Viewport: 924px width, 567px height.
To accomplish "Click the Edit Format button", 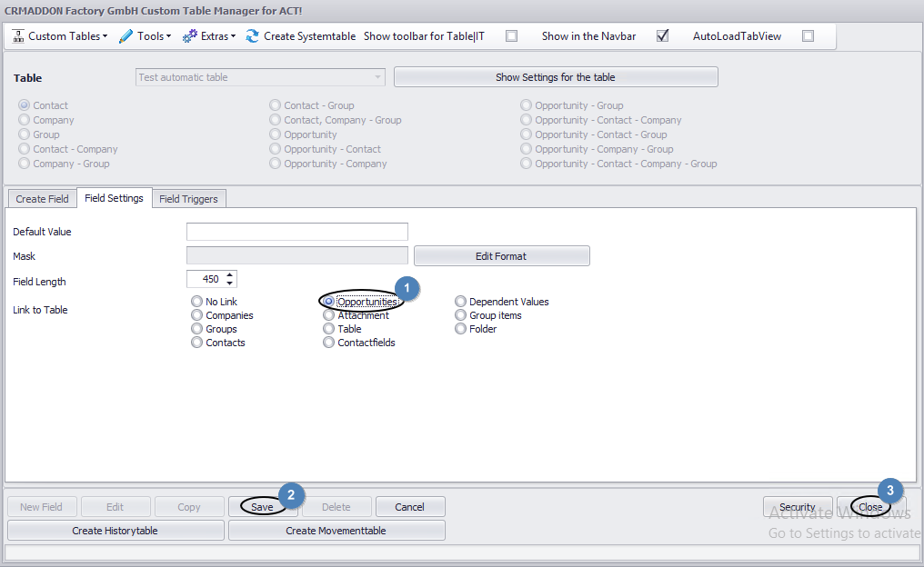I will pyautogui.click(x=501, y=255).
